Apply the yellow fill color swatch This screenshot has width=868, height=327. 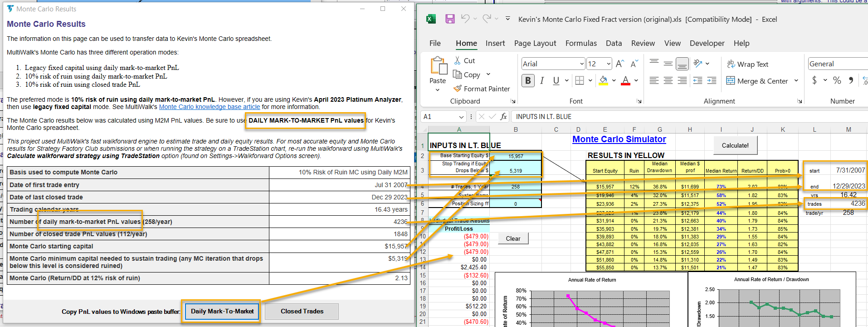pos(603,81)
